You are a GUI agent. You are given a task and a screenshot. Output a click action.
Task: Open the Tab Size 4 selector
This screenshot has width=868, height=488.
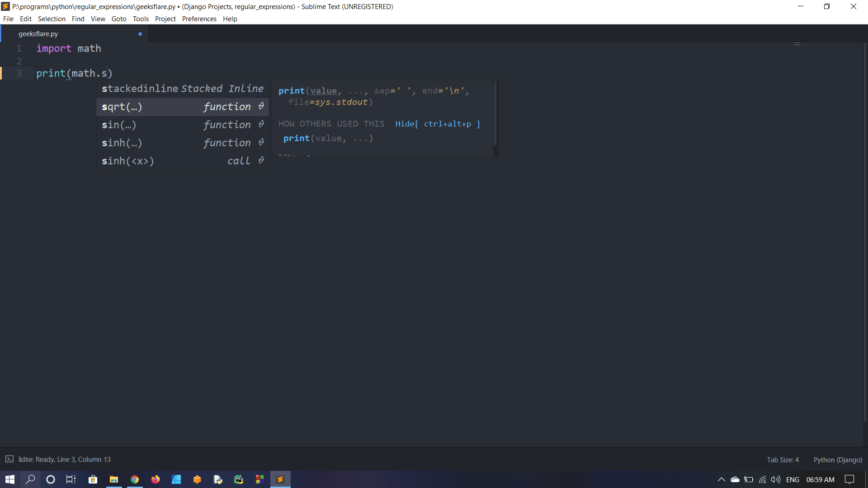click(783, 460)
